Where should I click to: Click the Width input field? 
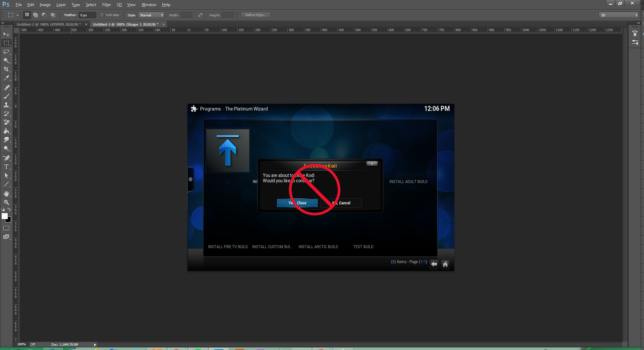[x=186, y=15]
